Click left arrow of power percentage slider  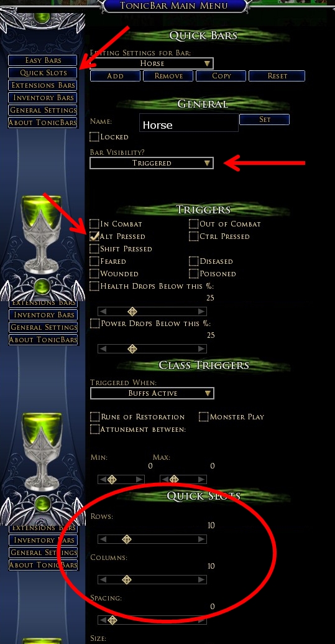(x=103, y=349)
